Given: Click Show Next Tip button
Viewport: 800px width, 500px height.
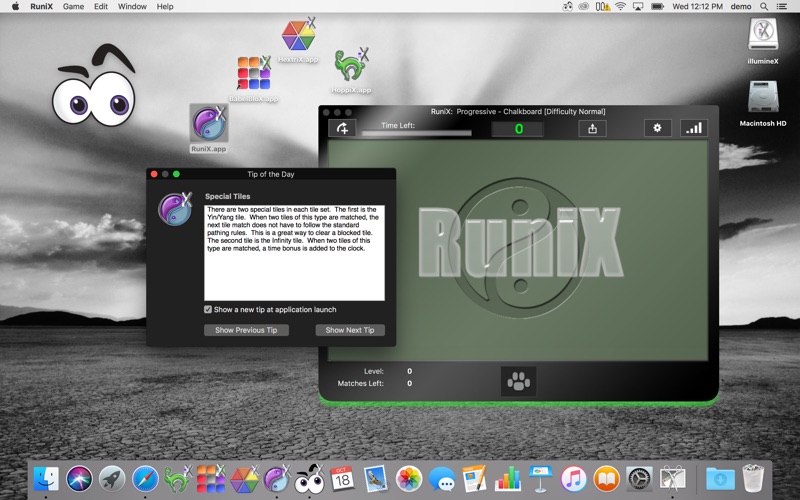Looking at the screenshot, I should click(350, 330).
